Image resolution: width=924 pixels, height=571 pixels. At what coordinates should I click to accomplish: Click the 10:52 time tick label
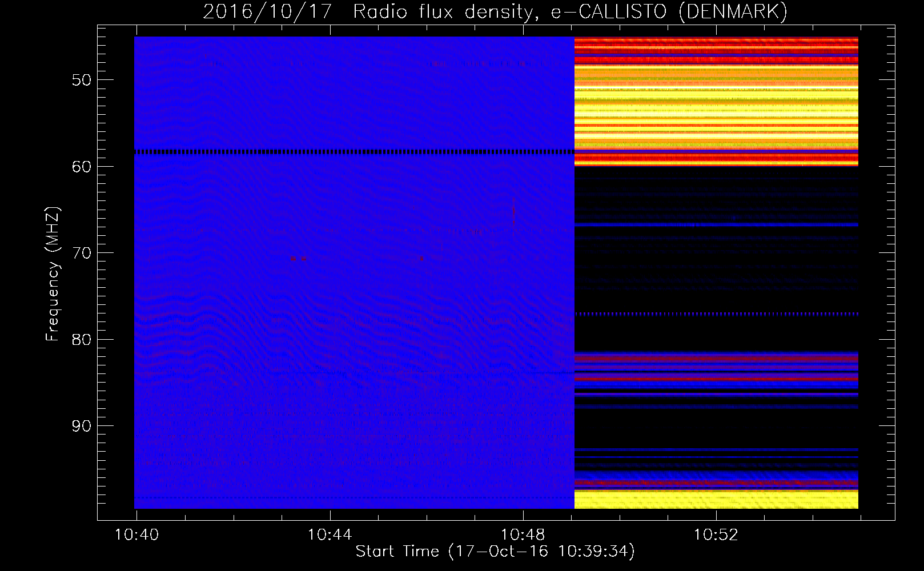click(x=716, y=535)
